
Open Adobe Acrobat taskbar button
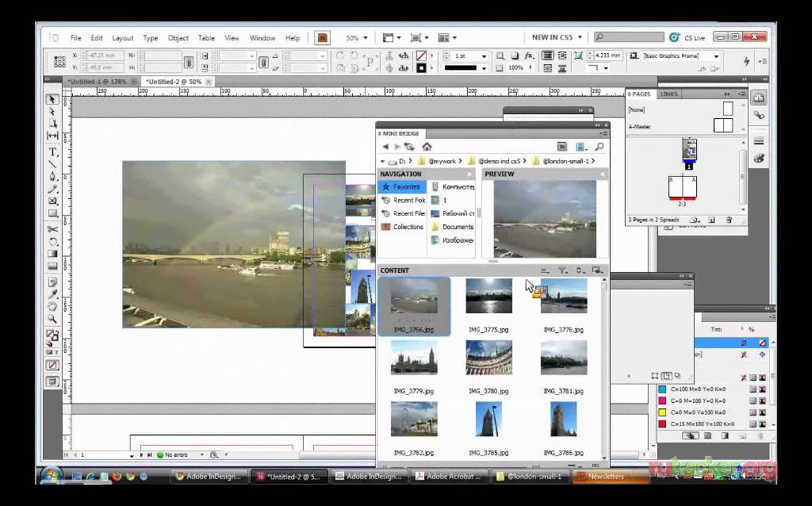click(449, 476)
